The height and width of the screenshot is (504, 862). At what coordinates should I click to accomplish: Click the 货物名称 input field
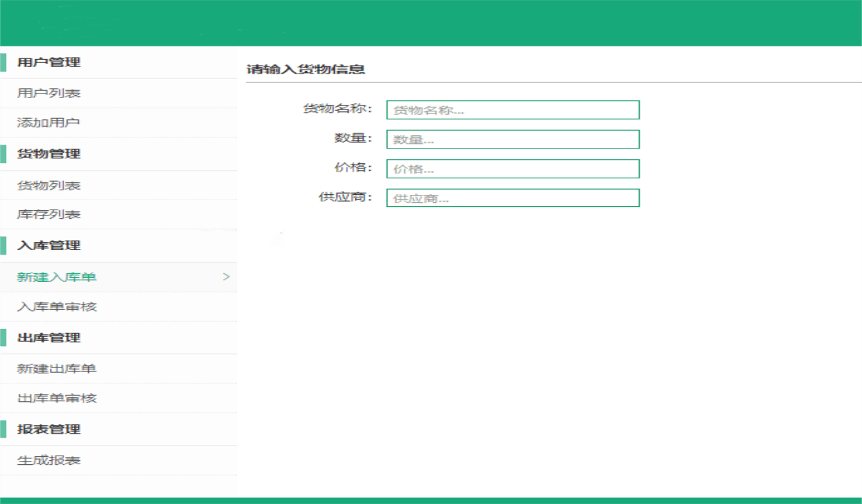tap(513, 110)
